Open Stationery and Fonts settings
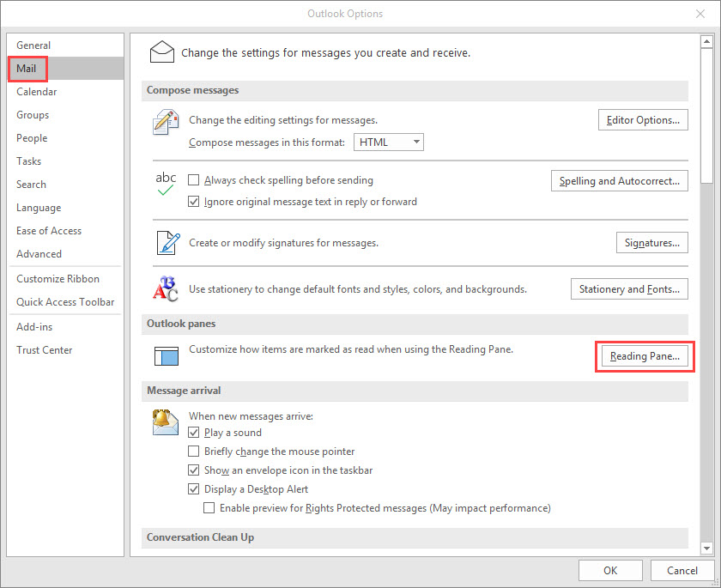721x588 pixels. 629,289
